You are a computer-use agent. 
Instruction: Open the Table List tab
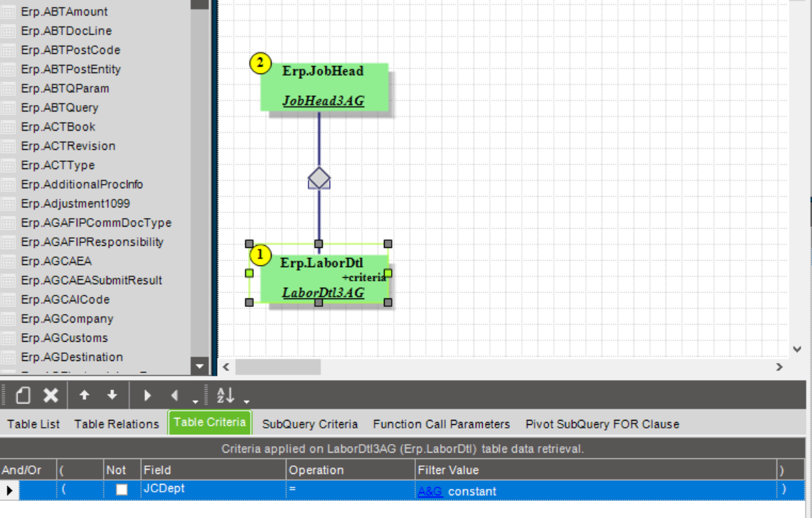tap(33, 423)
